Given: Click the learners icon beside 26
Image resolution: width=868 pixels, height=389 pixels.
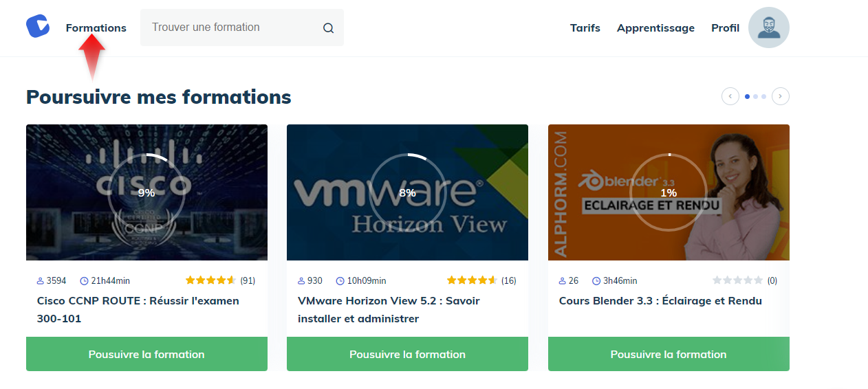Looking at the screenshot, I should 563,281.
